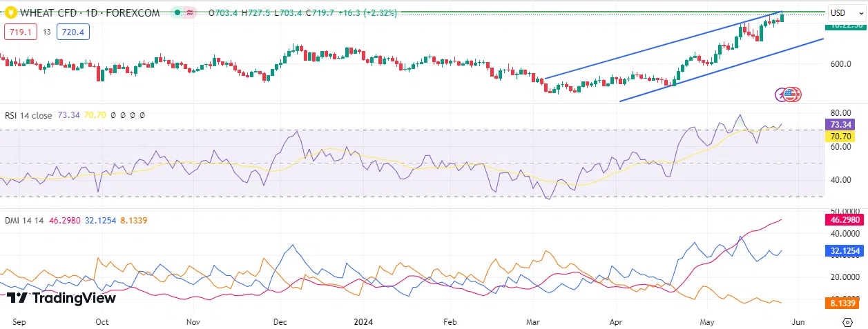This screenshot has height=329, width=868.
Task: Click the 720.4 buy price button
Action: click(73, 31)
